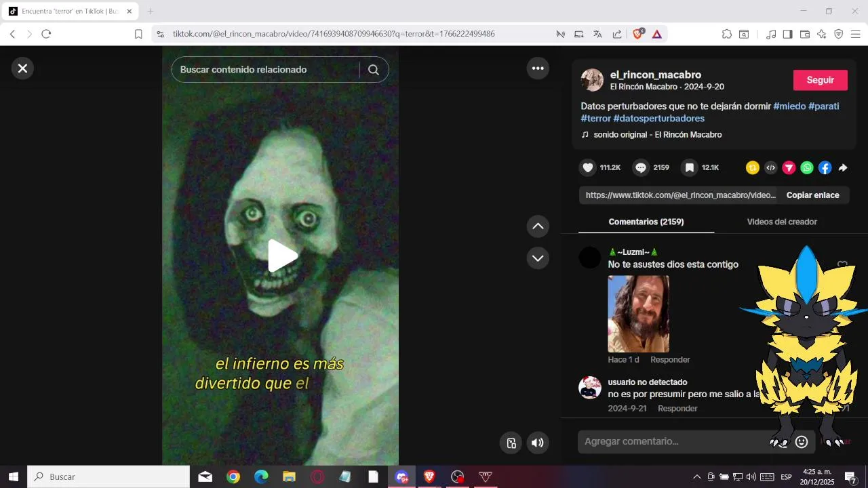Close the video viewer with the X button
This screenshot has width=868, height=488.
[22, 68]
